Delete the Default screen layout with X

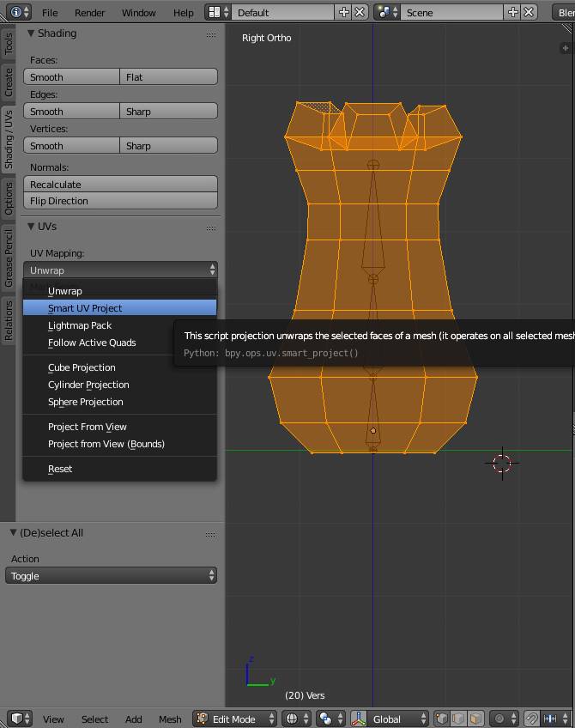[360, 12]
